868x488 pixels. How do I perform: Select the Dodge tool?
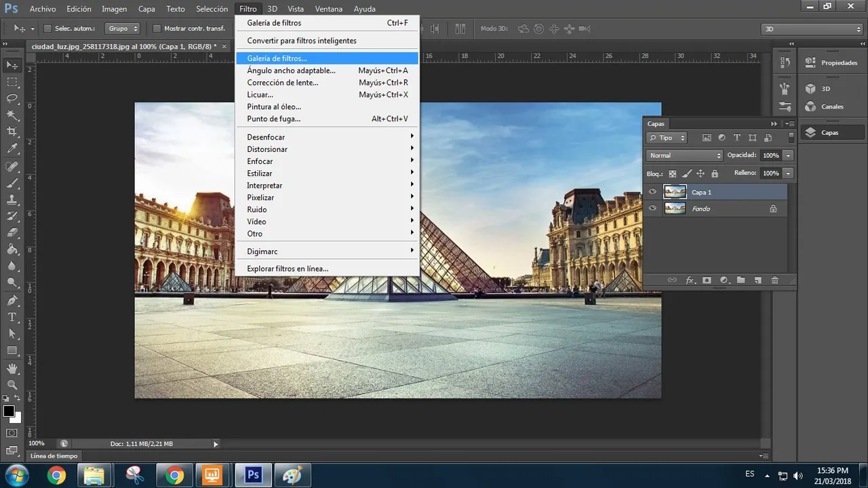[x=12, y=283]
